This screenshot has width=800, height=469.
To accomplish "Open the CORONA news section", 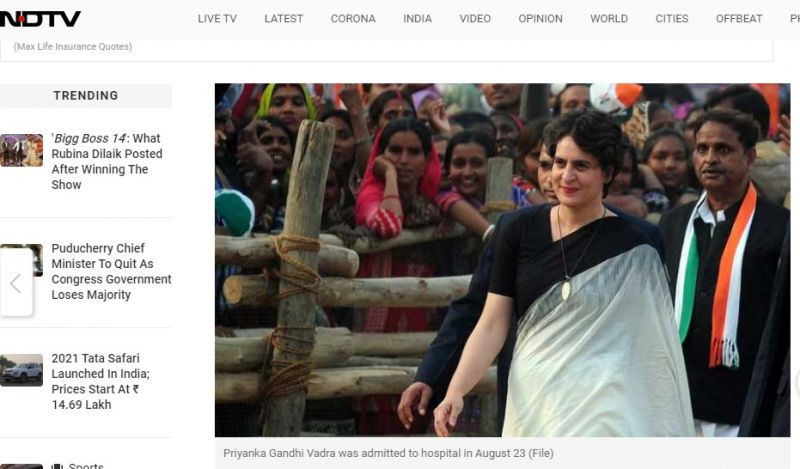I will 353,19.
